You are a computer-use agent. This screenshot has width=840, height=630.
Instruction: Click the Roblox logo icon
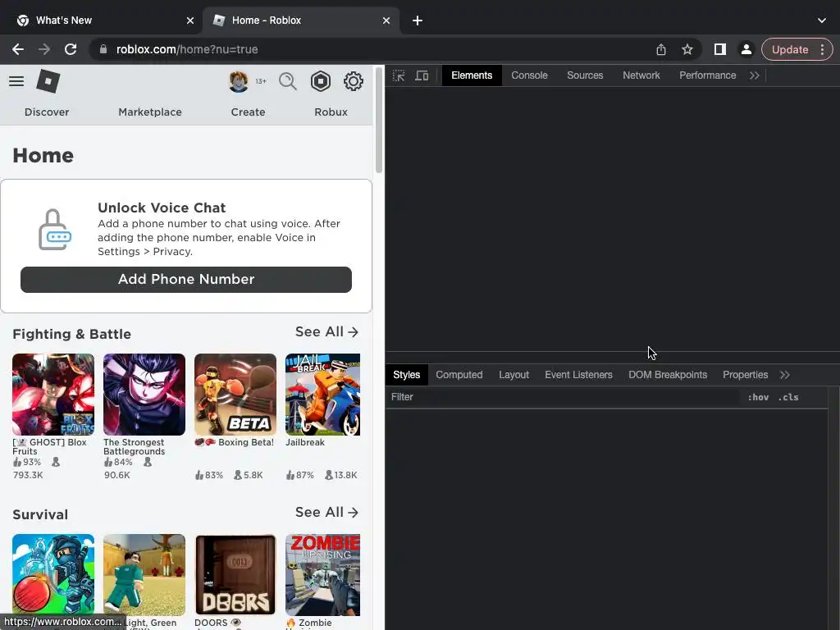point(48,81)
